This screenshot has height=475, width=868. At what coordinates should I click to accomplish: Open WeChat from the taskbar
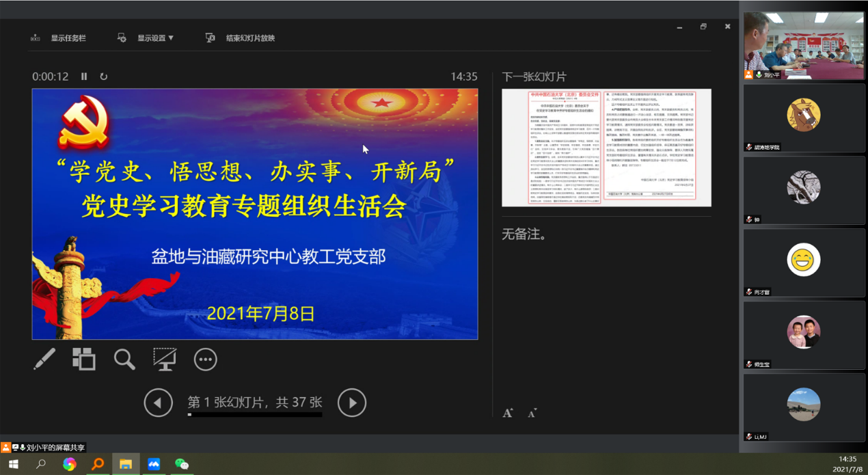point(182,464)
